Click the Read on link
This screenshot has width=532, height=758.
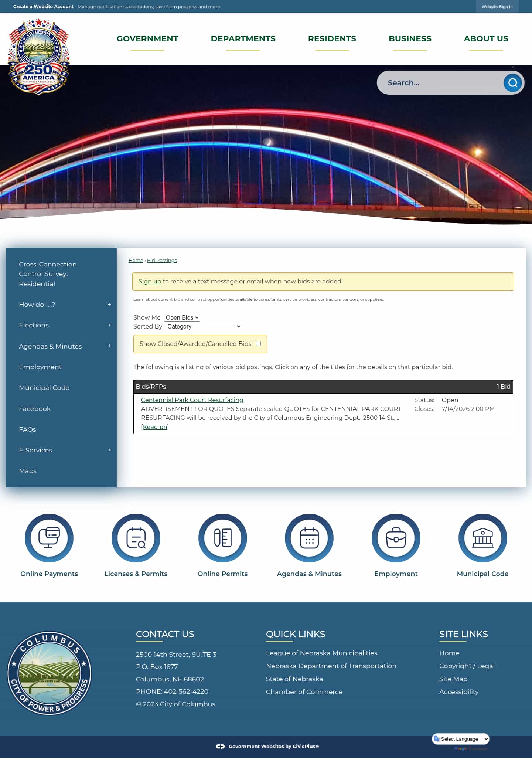pyautogui.click(x=155, y=427)
